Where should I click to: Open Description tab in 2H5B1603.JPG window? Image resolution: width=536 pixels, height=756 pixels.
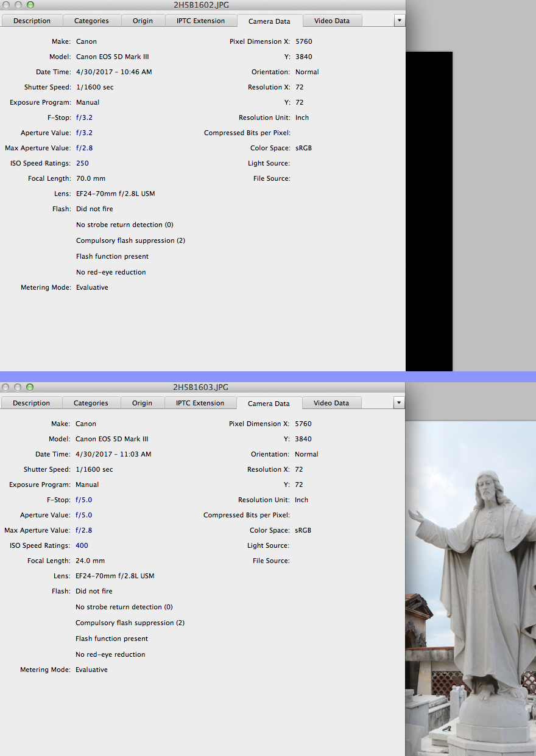pos(31,403)
